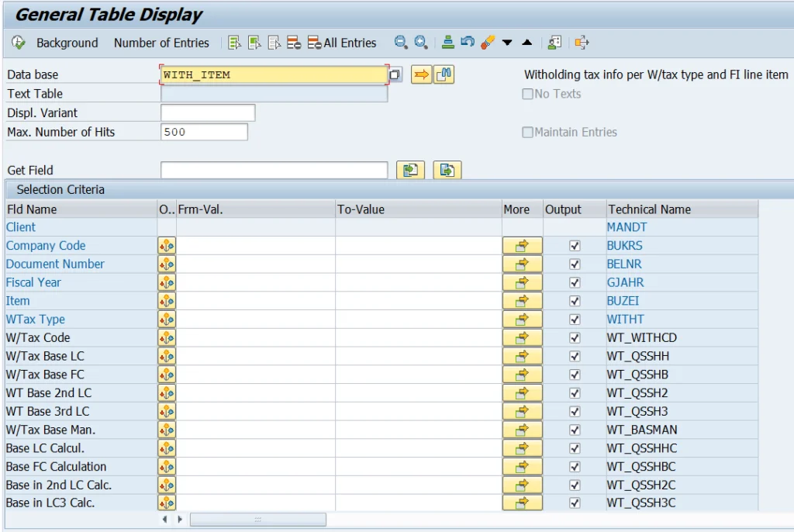Screen dimensions: 794x532
Task: Click the green stacked layers toolbar icon
Action: pyautogui.click(x=447, y=43)
